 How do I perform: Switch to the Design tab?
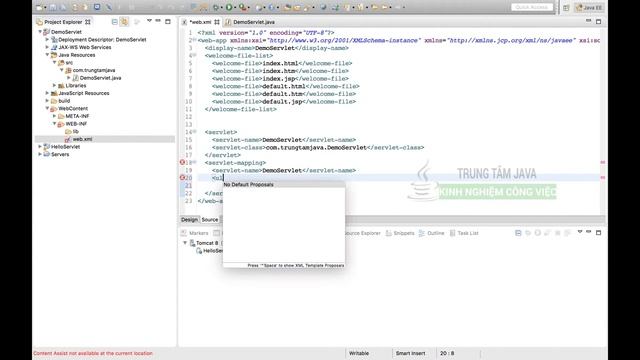click(x=189, y=220)
